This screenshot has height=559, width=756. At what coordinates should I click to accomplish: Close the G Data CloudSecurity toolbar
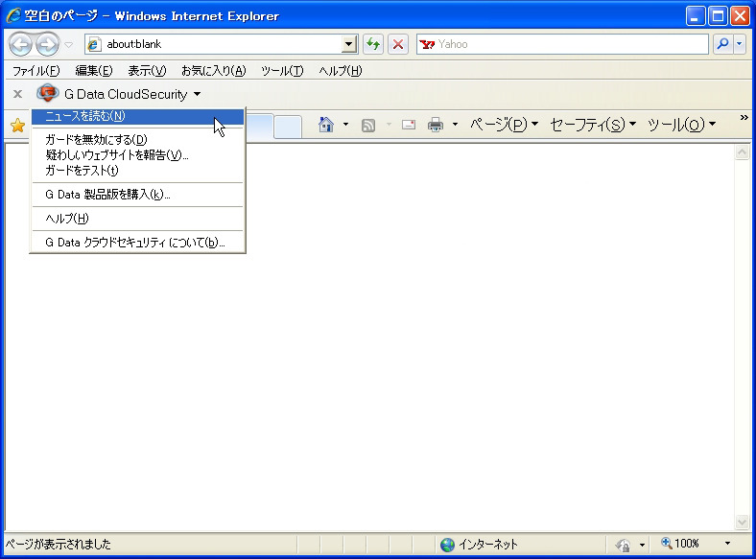click(x=18, y=94)
